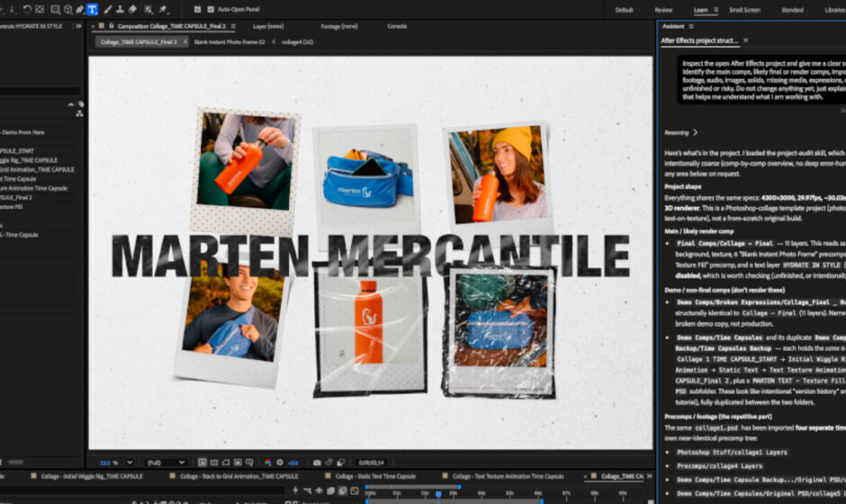
Task: Take a snapshot with camera icon
Action: pyautogui.click(x=317, y=463)
